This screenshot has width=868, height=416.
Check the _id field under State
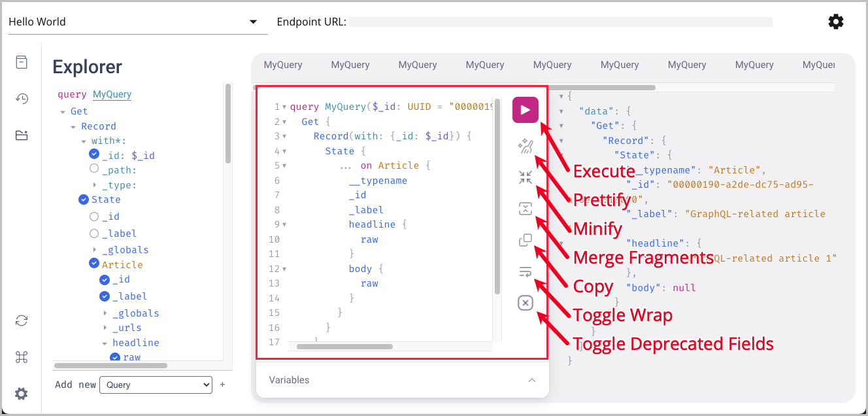coord(94,217)
